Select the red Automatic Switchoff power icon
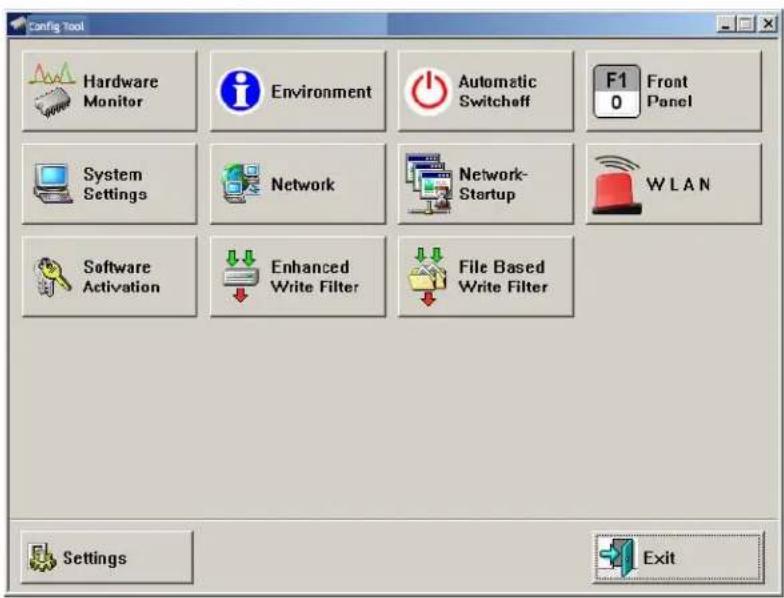 click(x=428, y=92)
